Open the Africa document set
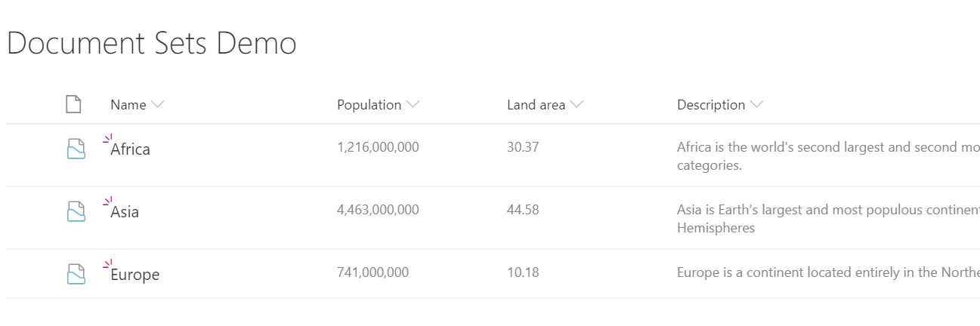The image size is (980, 326). click(130, 149)
